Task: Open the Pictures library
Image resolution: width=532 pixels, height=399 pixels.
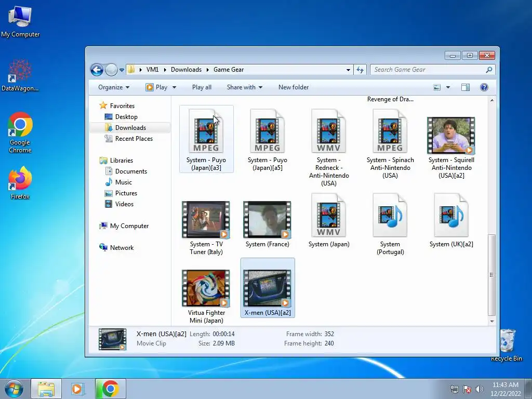Action: (x=121, y=193)
